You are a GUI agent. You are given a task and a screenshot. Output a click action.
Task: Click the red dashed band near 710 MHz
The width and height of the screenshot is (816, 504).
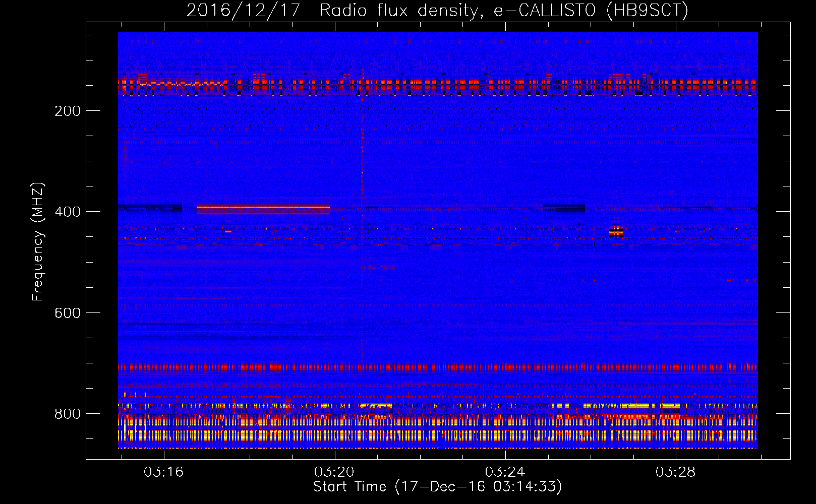tap(438, 367)
